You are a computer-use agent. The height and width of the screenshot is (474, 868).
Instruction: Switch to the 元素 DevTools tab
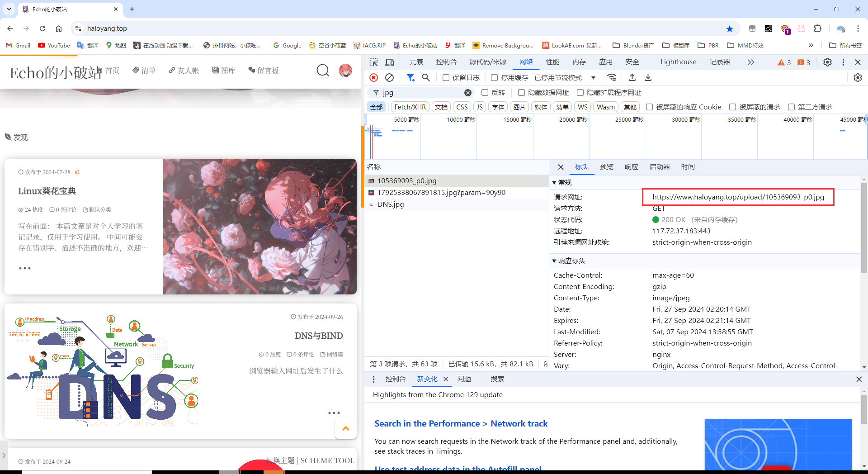tap(416, 62)
